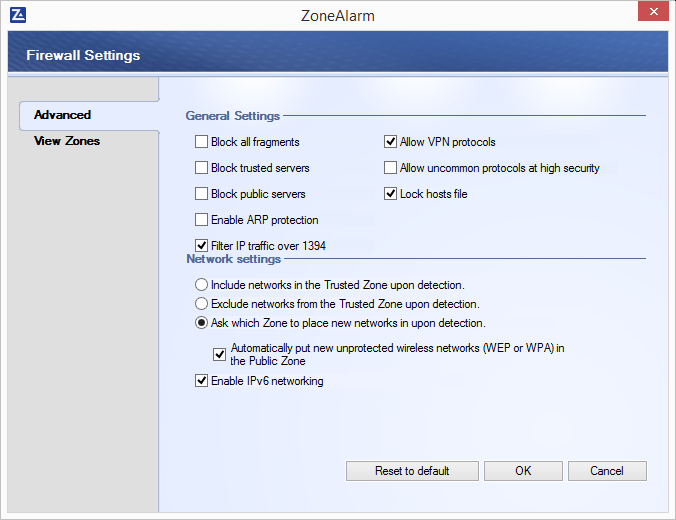Check Allow uncommon protocols at high security
Screen dimensions: 676x520
point(391,168)
